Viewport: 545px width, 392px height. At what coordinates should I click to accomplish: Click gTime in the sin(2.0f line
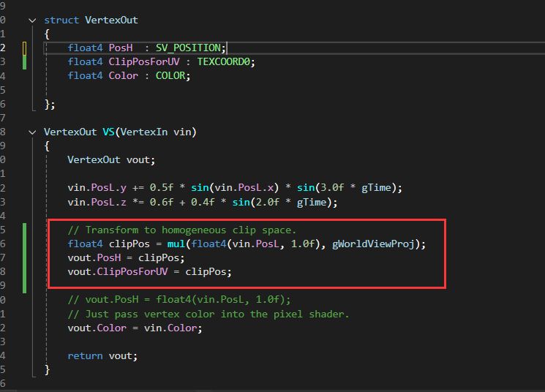point(312,203)
